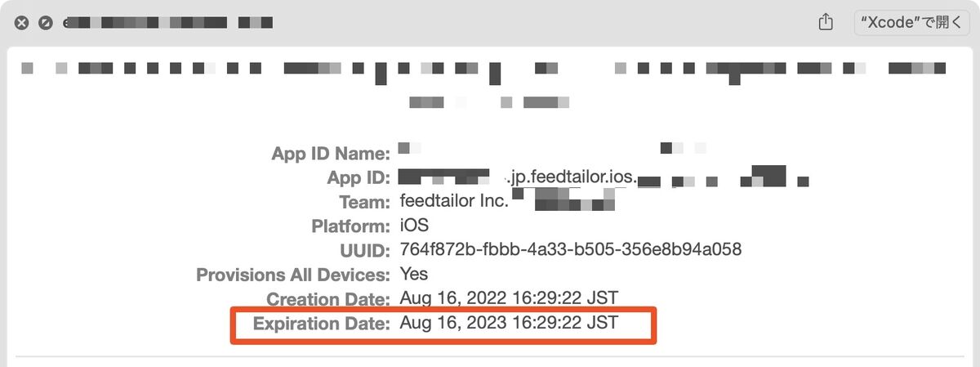Select the jp.feedtailor.ios App ID text
This screenshot has width=980, height=367.
tap(572, 177)
